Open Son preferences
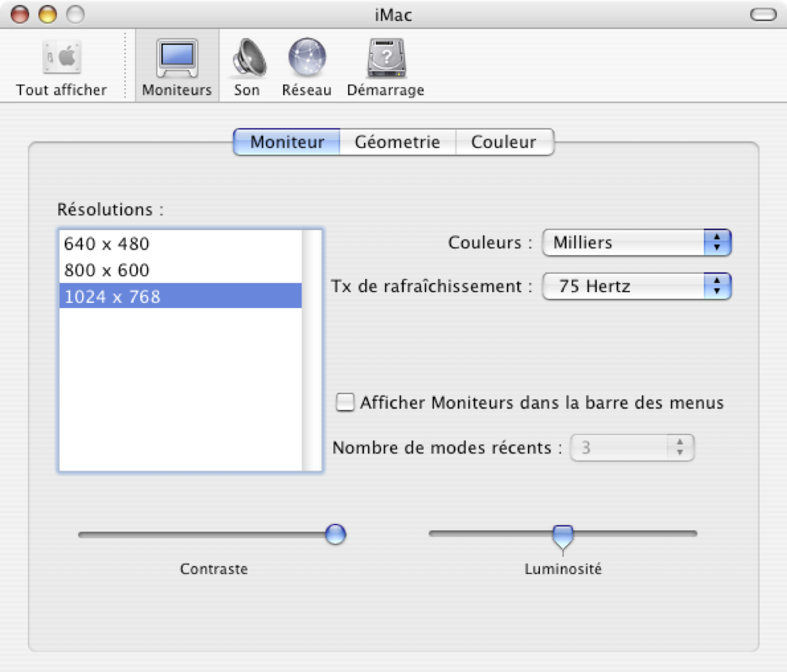This screenshot has height=672, width=787. click(247, 67)
